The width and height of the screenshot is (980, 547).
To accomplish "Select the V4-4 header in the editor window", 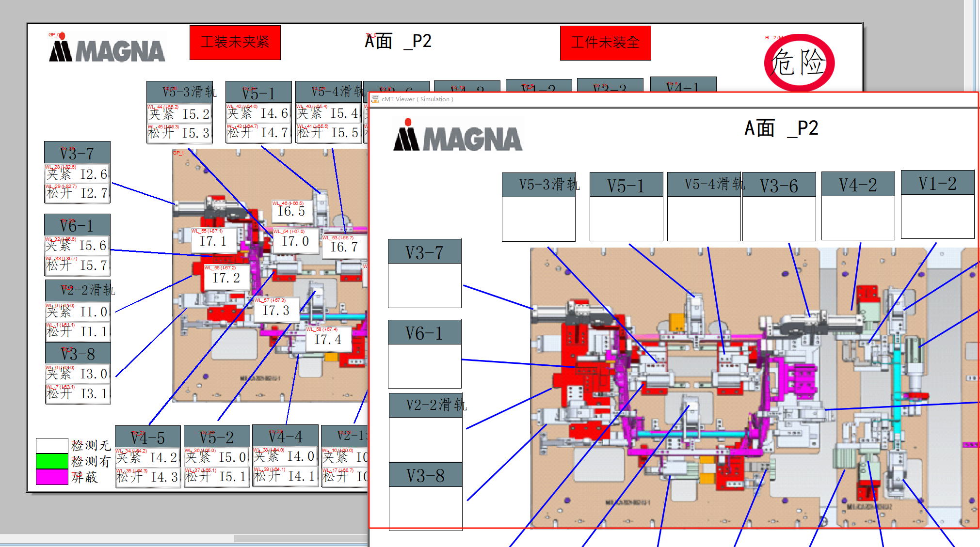I will (286, 436).
